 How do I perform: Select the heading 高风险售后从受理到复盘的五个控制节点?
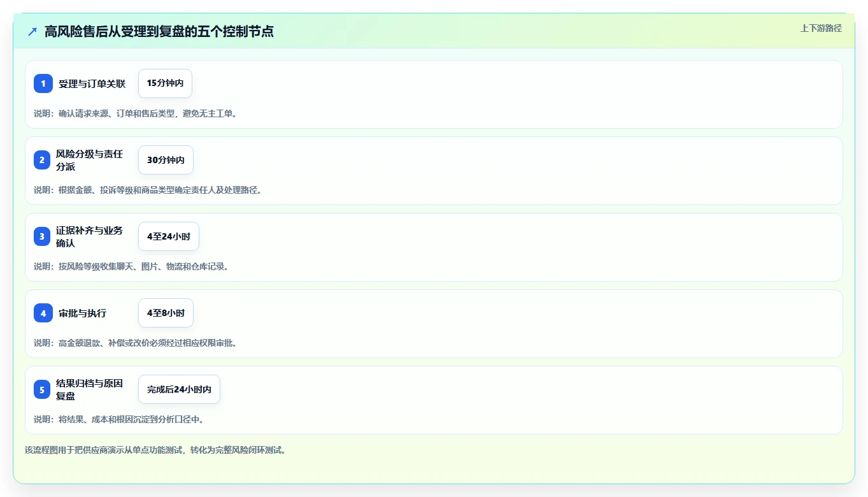[159, 31]
